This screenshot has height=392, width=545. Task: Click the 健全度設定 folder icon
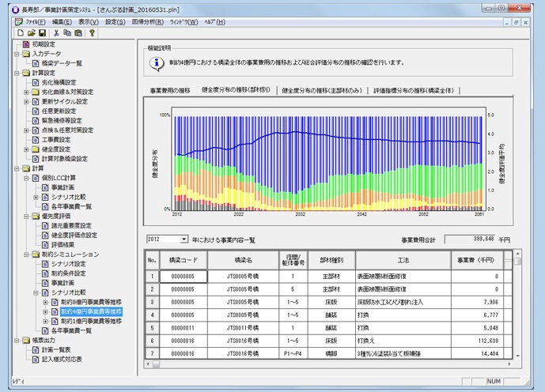[x=36, y=149]
